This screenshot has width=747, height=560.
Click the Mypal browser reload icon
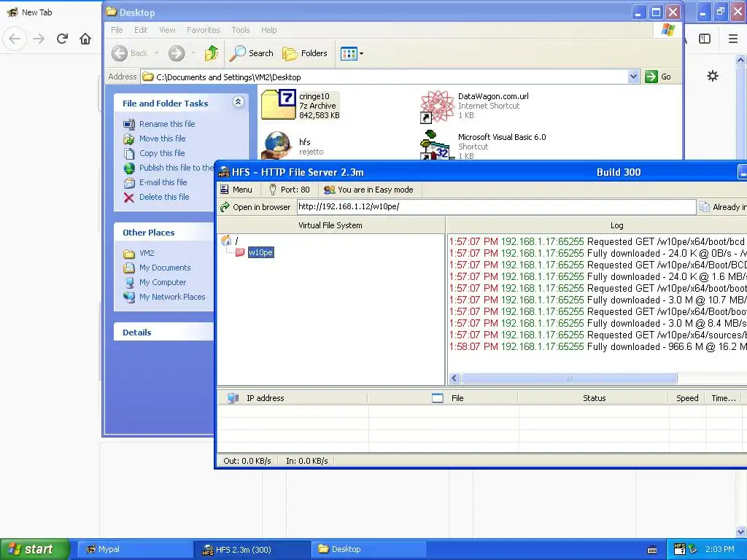click(x=63, y=39)
